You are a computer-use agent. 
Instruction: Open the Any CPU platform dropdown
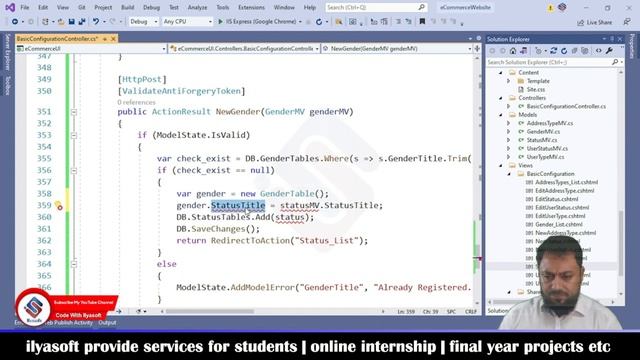[187, 22]
